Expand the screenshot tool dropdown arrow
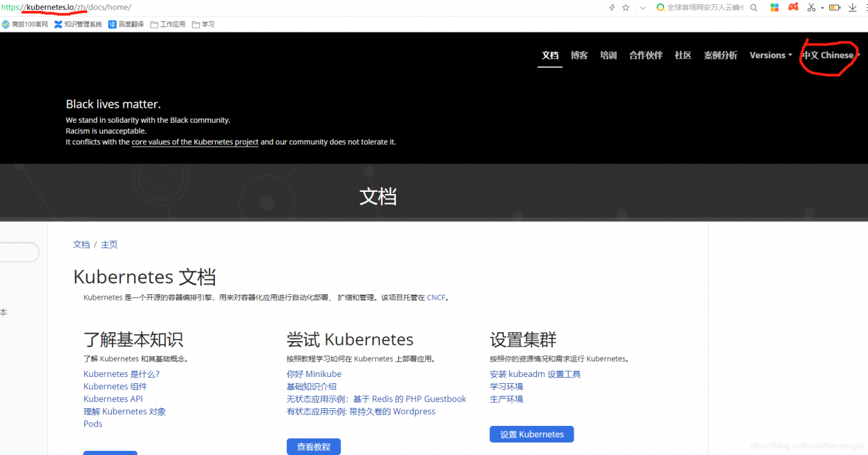Image resolution: width=868 pixels, height=455 pixels. pyautogui.click(x=822, y=8)
